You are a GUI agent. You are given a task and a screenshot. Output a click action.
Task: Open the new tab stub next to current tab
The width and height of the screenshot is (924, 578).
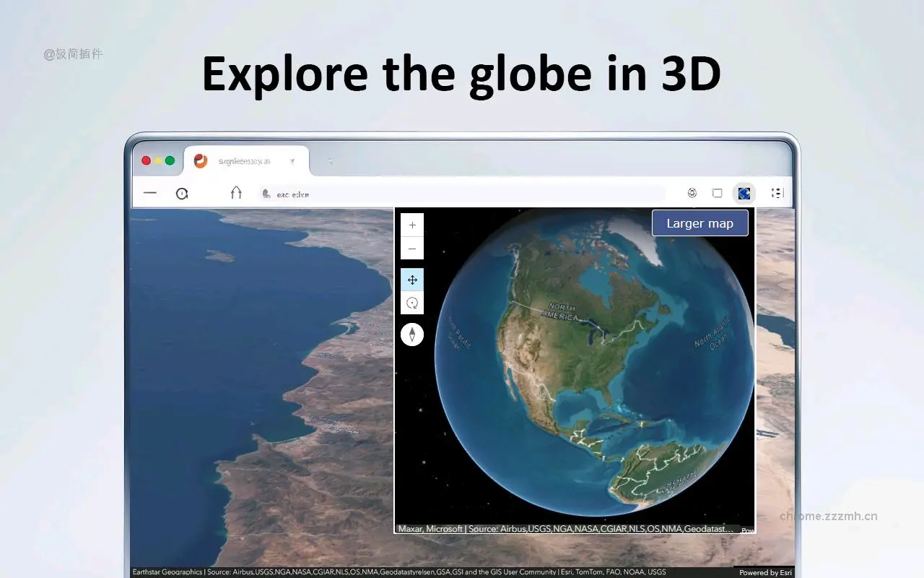point(331,162)
